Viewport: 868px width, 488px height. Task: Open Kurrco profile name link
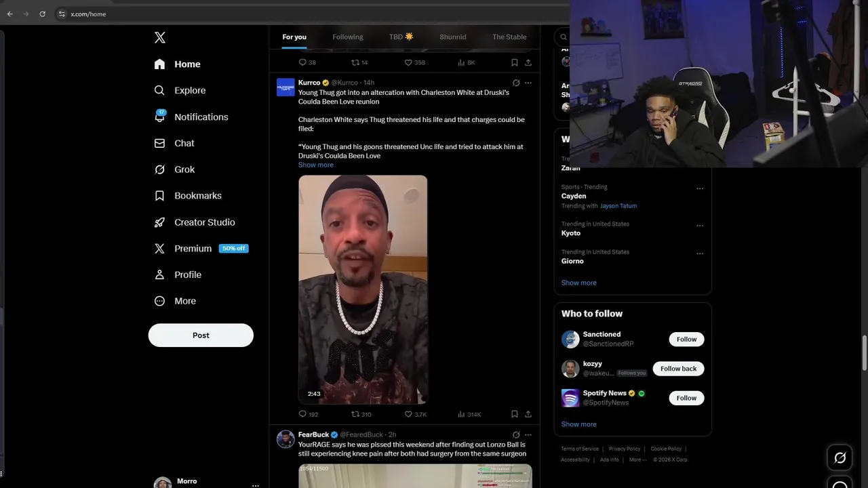click(x=309, y=83)
